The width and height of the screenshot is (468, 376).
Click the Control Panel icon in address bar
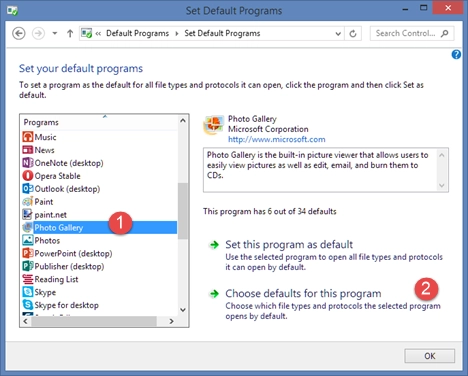point(87,33)
